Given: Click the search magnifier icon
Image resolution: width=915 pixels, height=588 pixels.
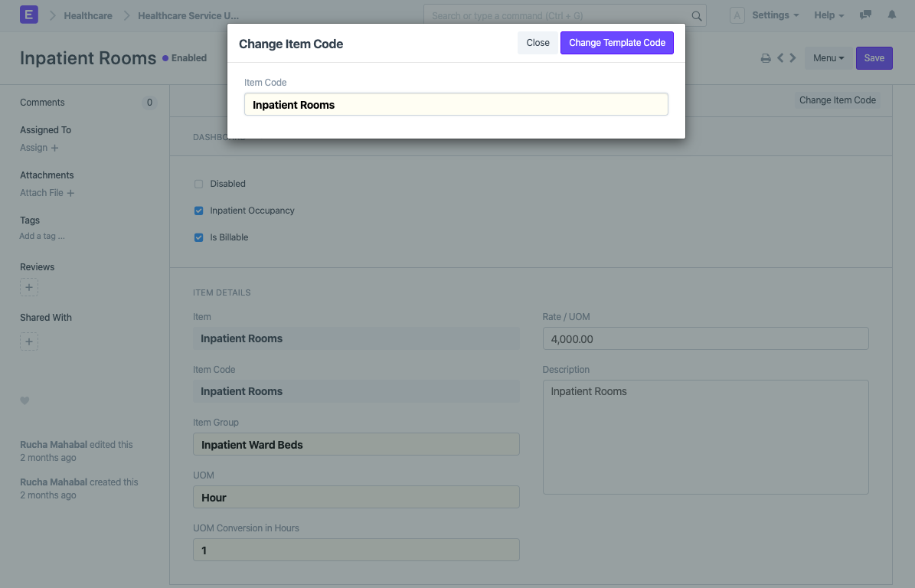Looking at the screenshot, I should coord(696,15).
